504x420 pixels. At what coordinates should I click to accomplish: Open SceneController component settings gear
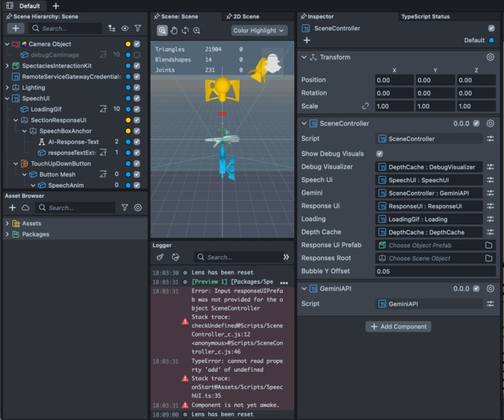click(x=490, y=123)
